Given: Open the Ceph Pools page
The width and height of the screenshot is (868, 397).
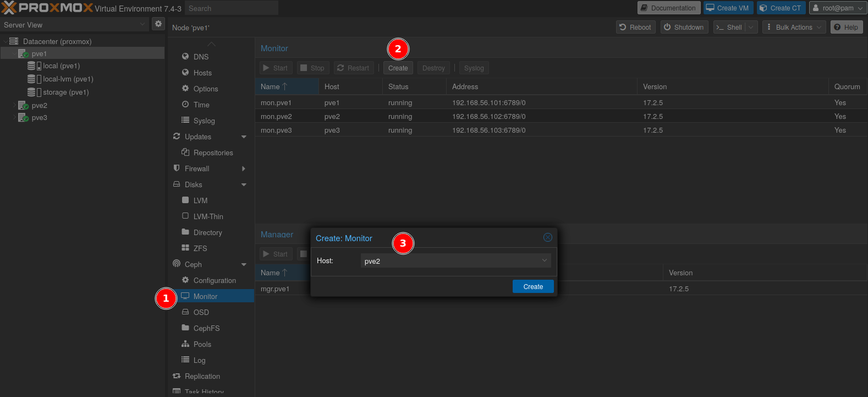Looking at the screenshot, I should (x=202, y=344).
